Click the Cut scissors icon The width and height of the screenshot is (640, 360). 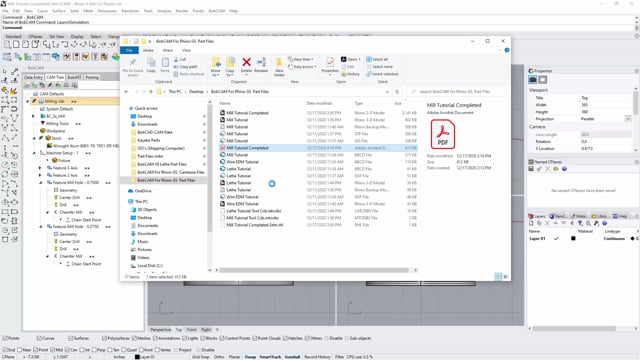click(x=176, y=59)
